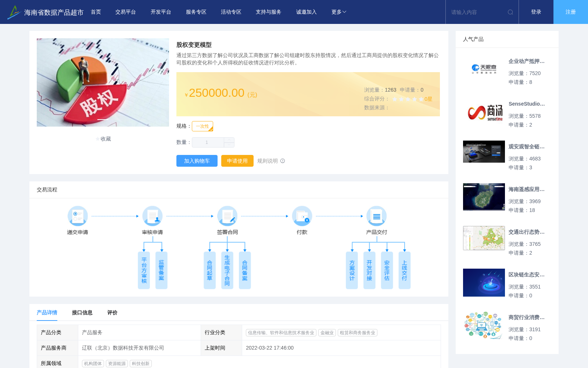The image size is (588, 368).
Task: Click the 规则说明 link
Action: coord(268,161)
